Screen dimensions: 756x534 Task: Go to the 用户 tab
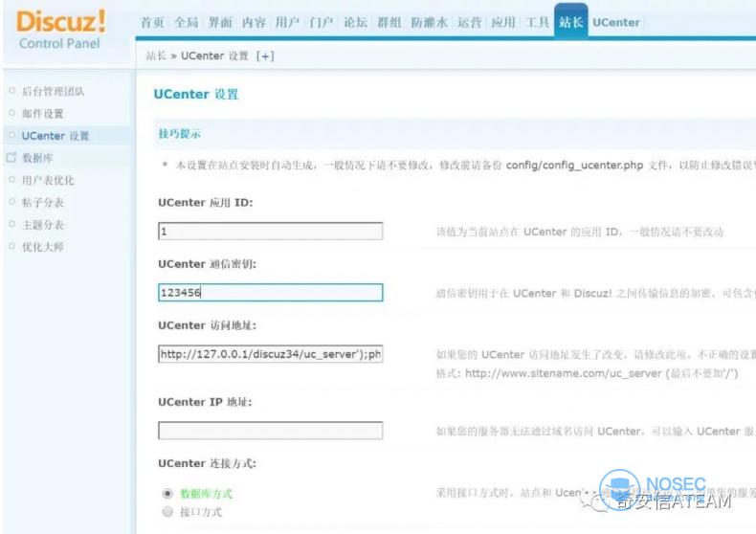[x=287, y=23]
